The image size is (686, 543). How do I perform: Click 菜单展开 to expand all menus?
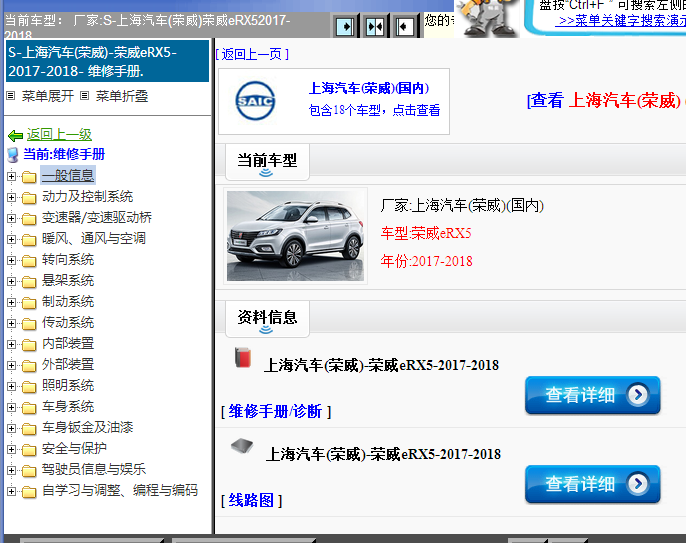tap(48, 96)
